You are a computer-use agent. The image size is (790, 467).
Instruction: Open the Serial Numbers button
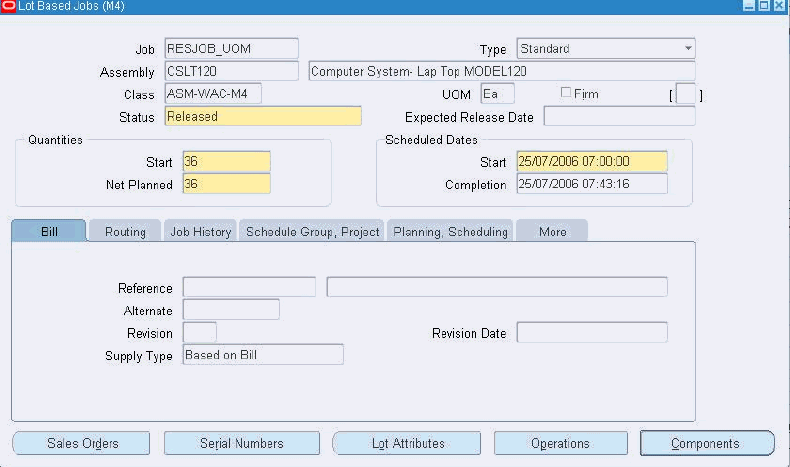[x=242, y=443]
